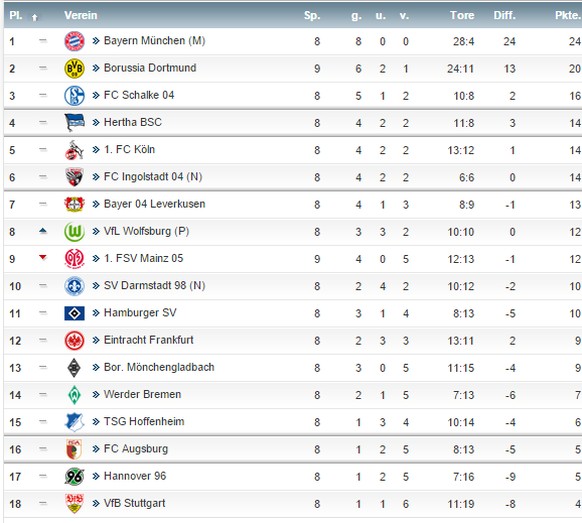Image resolution: width=582 pixels, height=523 pixels.
Task: Open the Bayer 04 Leverkusen link
Action: 154,204
